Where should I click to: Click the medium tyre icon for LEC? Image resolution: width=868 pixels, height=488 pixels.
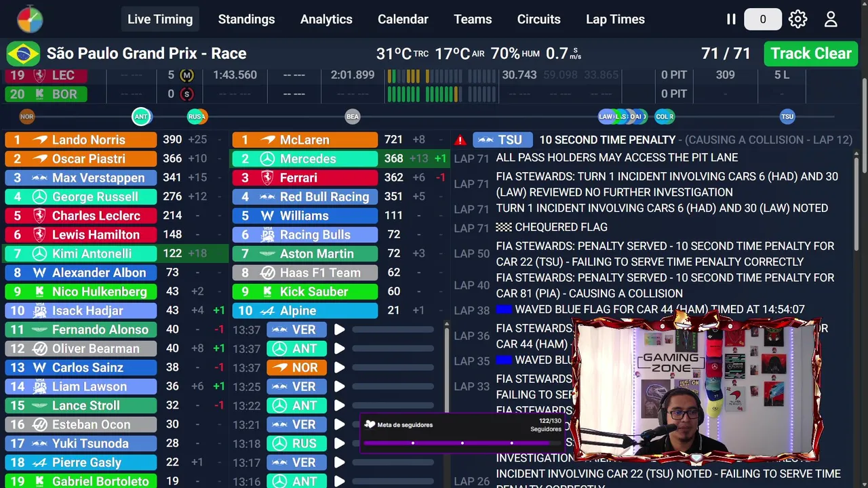(x=186, y=75)
